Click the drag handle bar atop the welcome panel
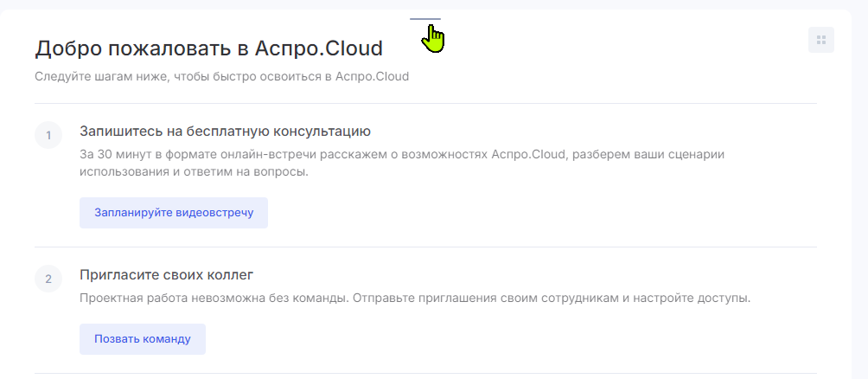This screenshot has height=379, width=868. [x=425, y=19]
